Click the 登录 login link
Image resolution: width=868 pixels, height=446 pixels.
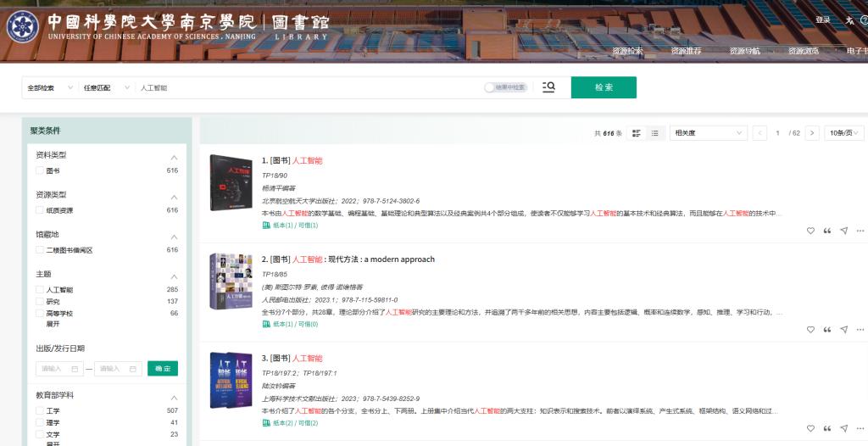click(x=822, y=20)
